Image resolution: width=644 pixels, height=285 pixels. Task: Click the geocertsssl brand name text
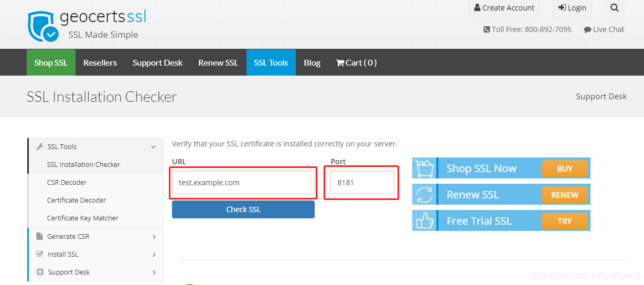click(103, 16)
